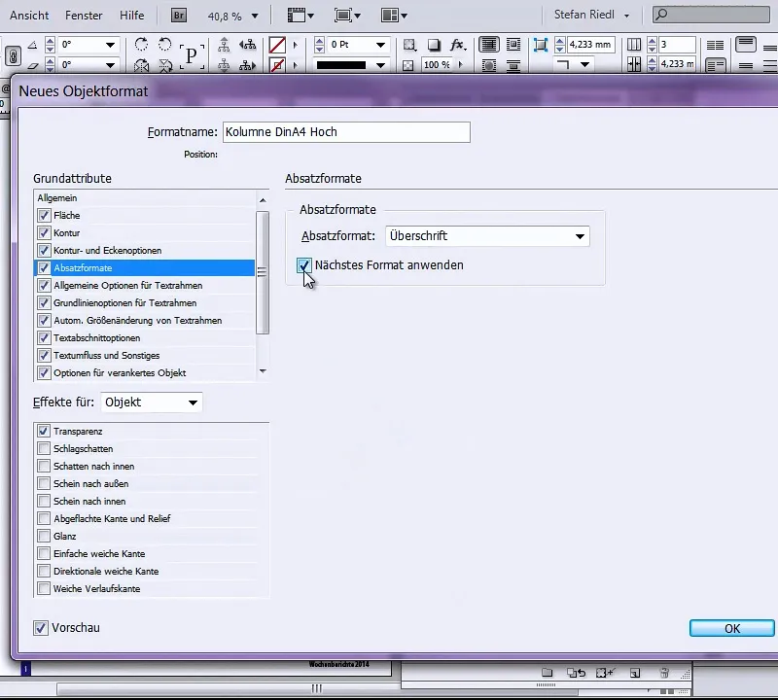Click the select container icon
Image resolution: width=778 pixels, height=700 pixels.
point(224,45)
